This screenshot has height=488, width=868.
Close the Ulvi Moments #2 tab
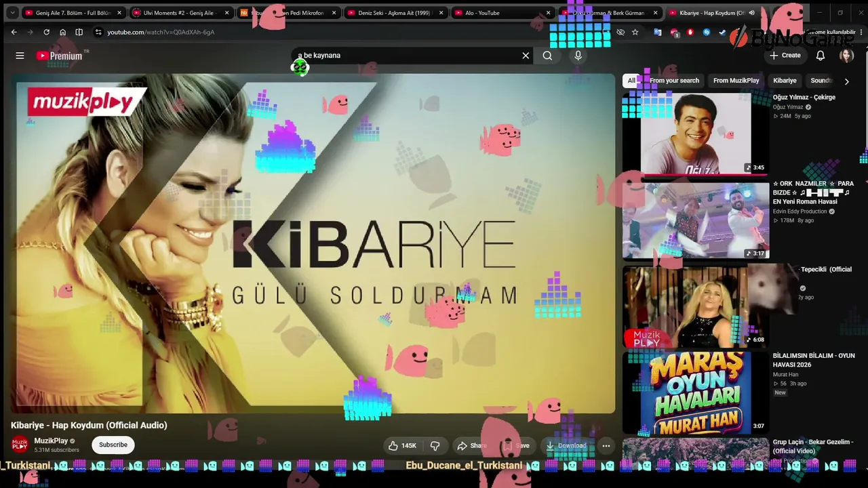pyautogui.click(x=226, y=13)
